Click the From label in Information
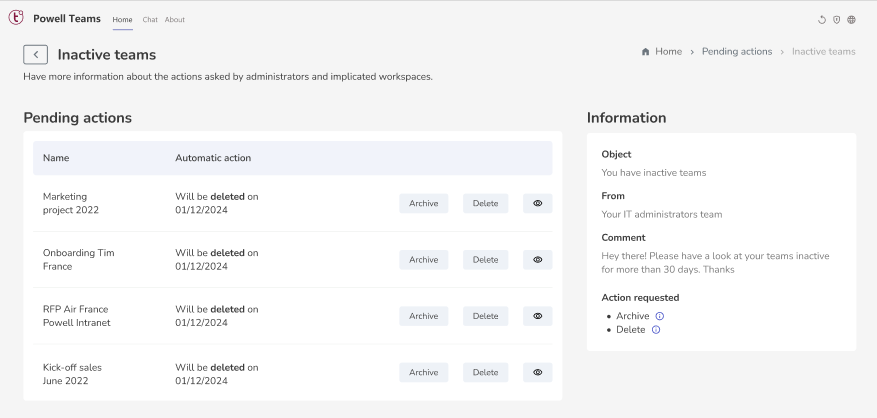 613,196
